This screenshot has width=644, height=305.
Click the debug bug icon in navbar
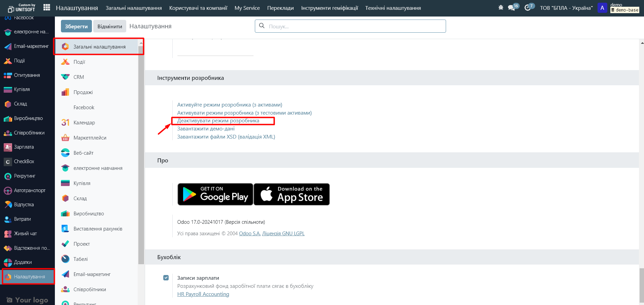501,7
